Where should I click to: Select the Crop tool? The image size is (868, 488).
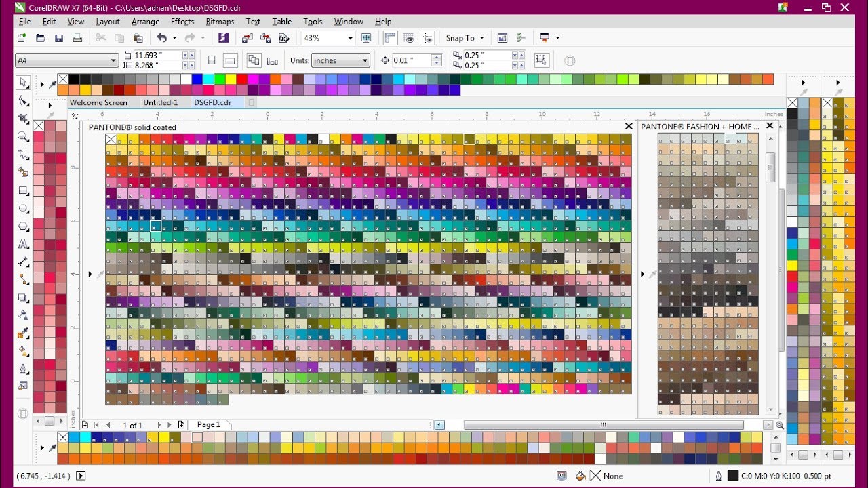tap(24, 119)
